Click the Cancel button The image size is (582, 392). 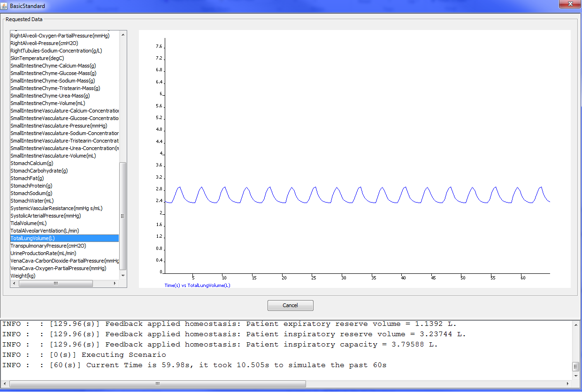coord(290,305)
